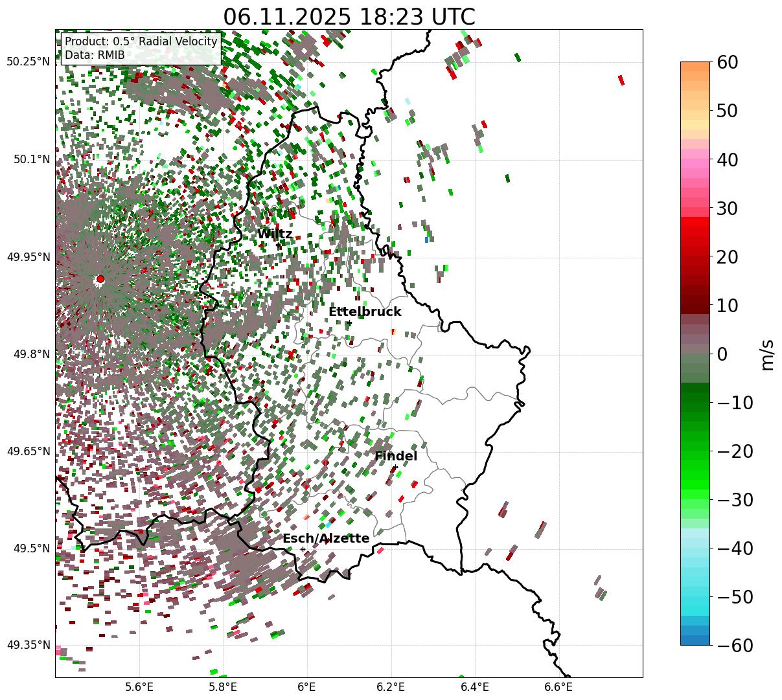
Task: Click the 5.6°E longitude tick label
Action: 139,688
